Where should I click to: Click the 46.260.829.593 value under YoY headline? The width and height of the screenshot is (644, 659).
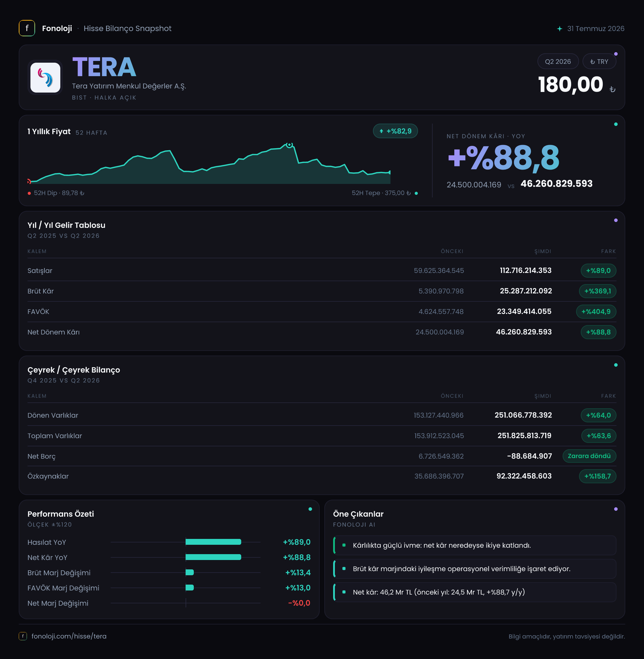coord(556,184)
